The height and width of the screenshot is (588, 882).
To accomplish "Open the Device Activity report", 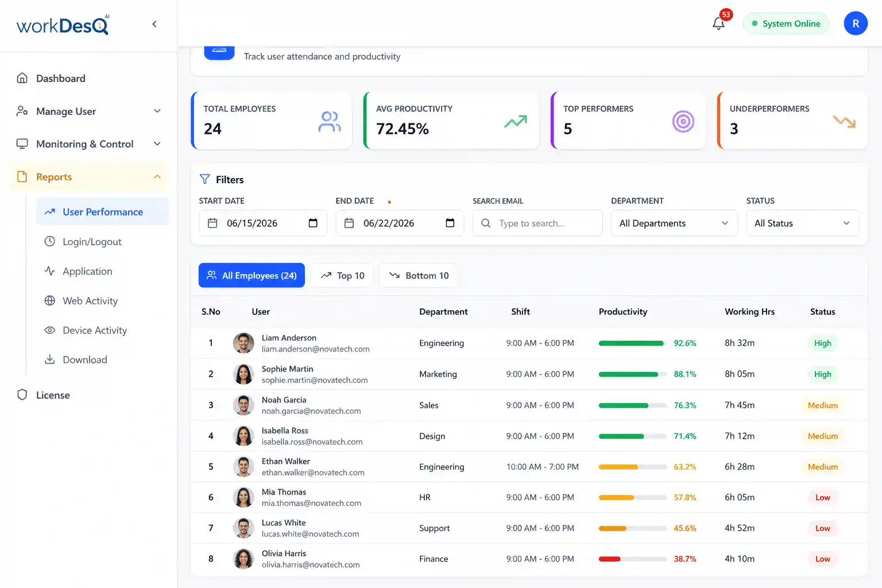I will [95, 330].
